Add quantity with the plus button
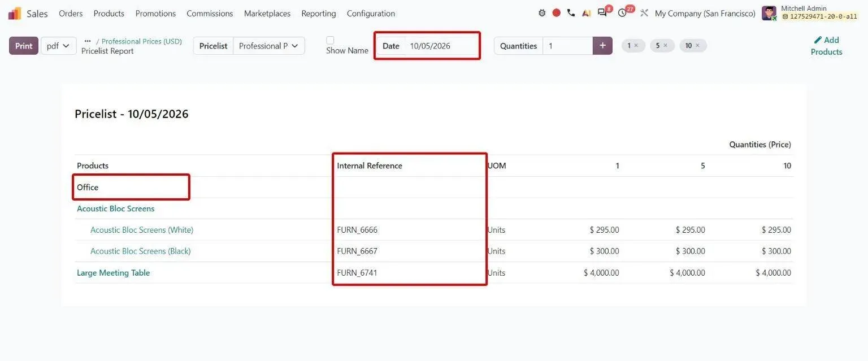The width and height of the screenshot is (868, 361). click(x=602, y=46)
